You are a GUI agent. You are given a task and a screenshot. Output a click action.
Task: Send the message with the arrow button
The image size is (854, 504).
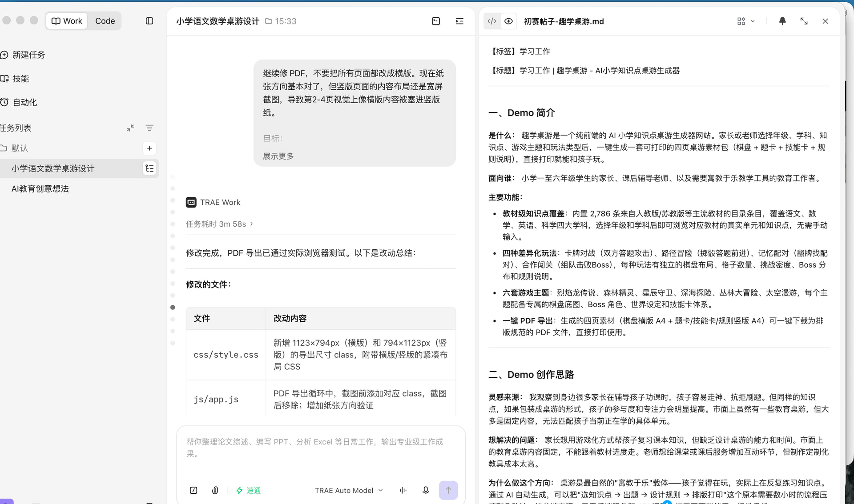(448, 490)
